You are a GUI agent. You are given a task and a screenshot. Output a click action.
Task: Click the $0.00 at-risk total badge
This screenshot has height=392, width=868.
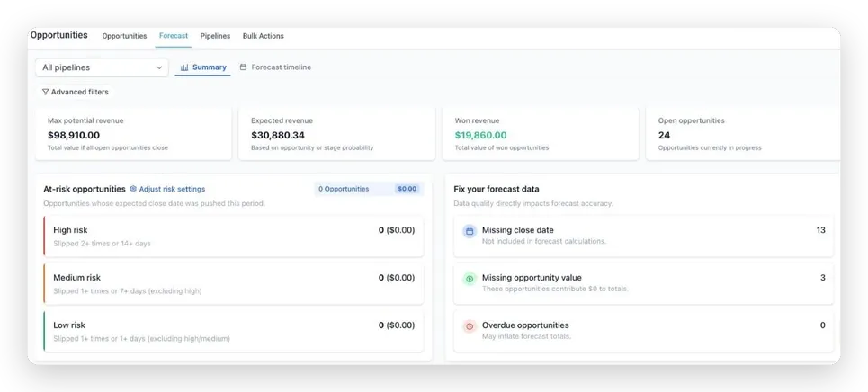point(407,189)
